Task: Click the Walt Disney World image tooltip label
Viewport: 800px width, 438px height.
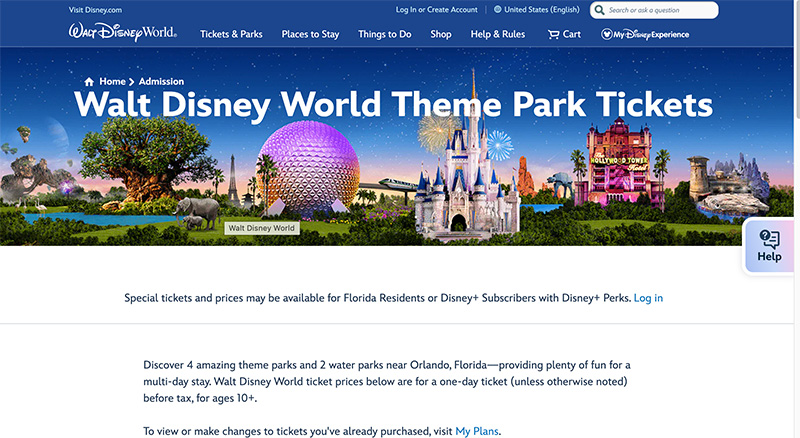Action: 262,228
